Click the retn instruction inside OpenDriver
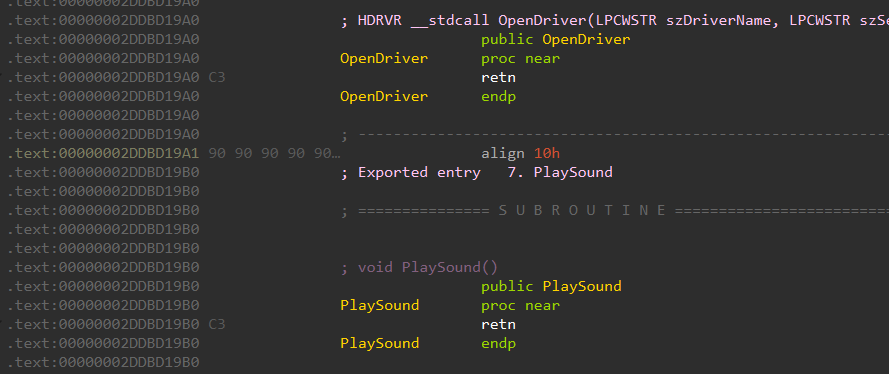889x374 pixels. tap(498, 78)
